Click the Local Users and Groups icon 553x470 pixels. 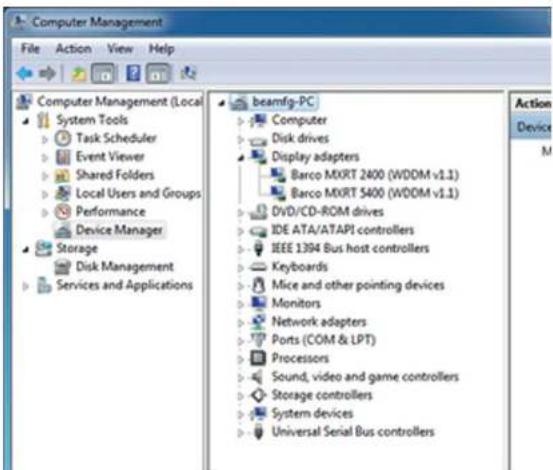[63, 193]
